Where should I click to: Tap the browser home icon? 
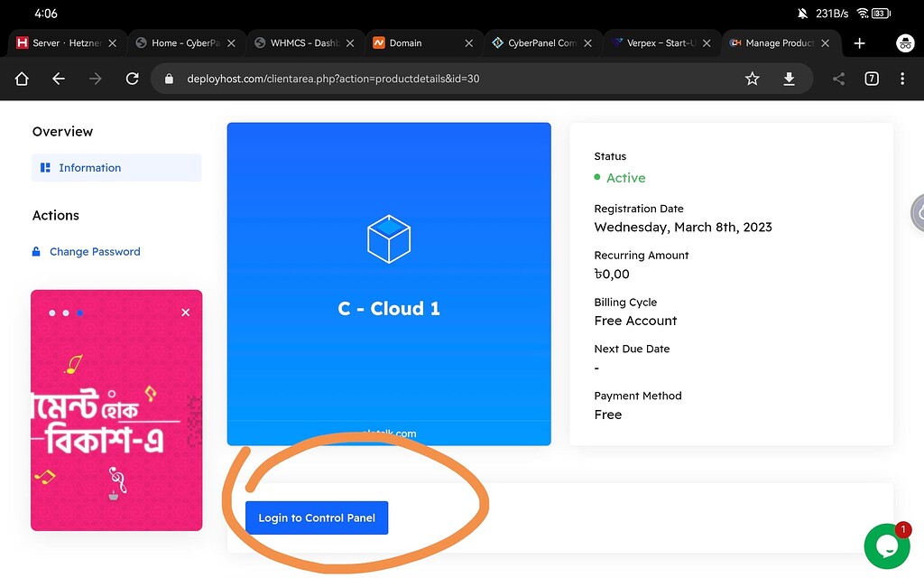[22, 79]
